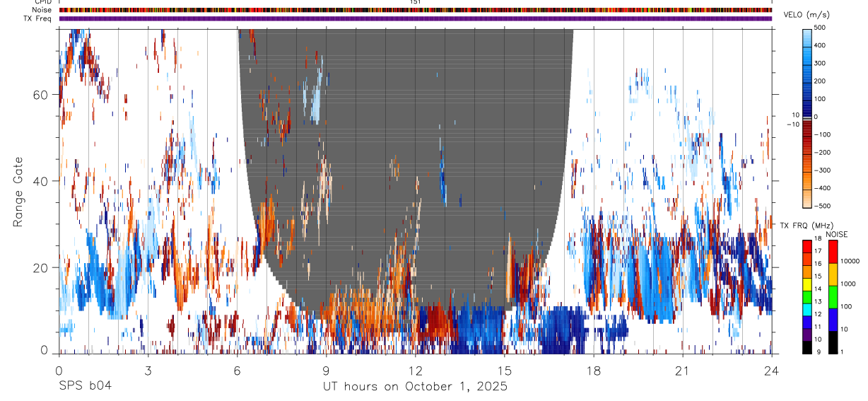The width and height of the screenshot is (868, 401).
Task: Click the 9 tick label on UT hours axis
Action: coord(326,371)
